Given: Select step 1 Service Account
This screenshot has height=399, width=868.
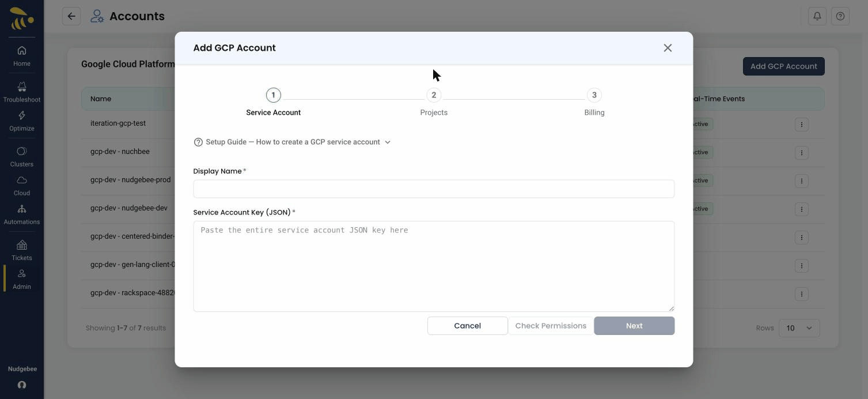Looking at the screenshot, I should point(273,103).
